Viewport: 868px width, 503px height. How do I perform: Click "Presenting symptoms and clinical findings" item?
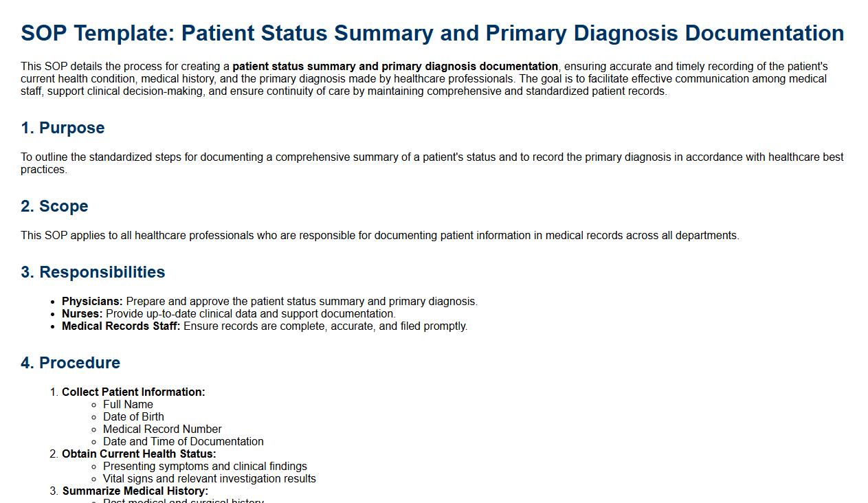(x=205, y=467)
